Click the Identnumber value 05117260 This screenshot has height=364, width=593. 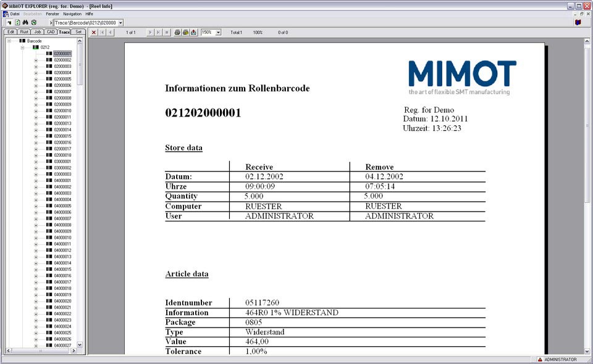coord(262,302)
